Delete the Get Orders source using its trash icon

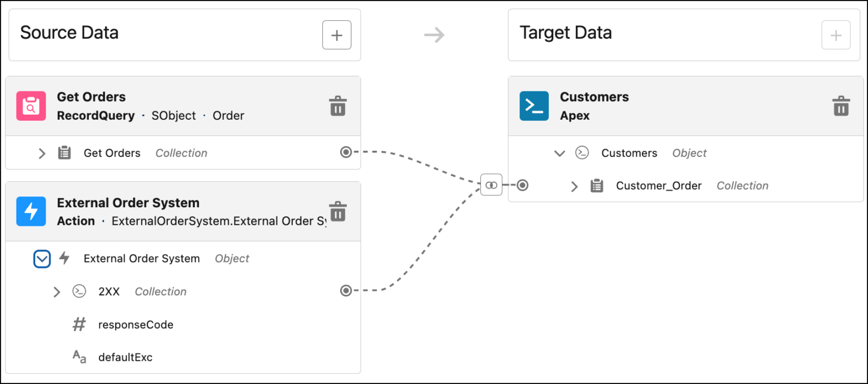pos(337,105)
